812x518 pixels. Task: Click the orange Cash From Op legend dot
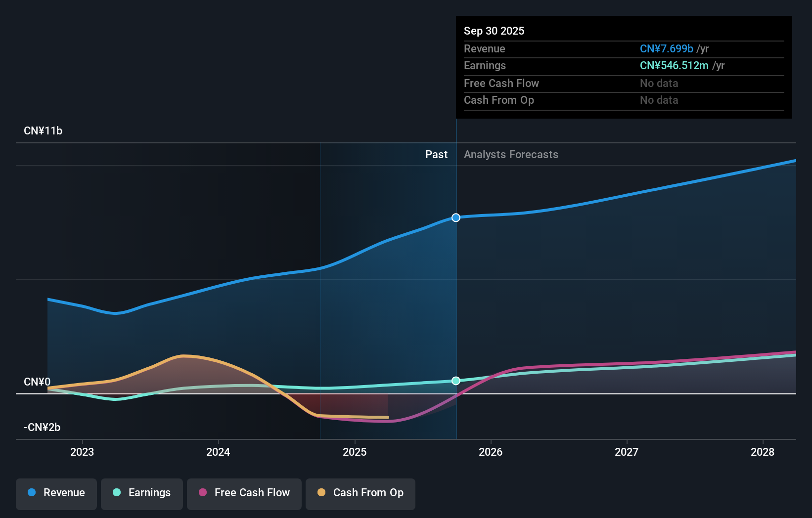(x=321, y=493)
